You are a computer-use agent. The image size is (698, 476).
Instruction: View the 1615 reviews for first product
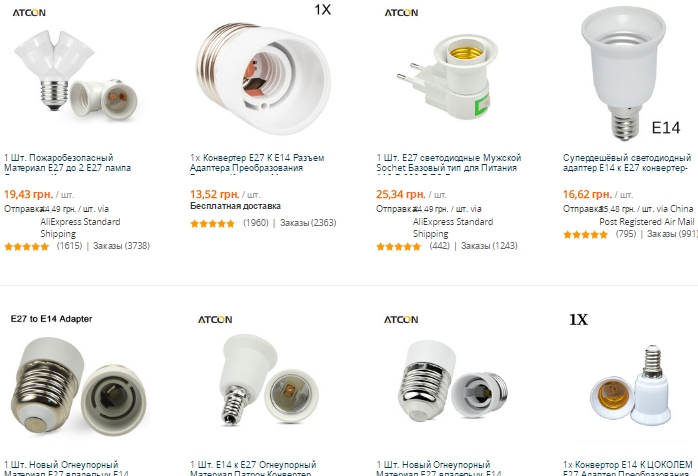(x=69, y=246)
